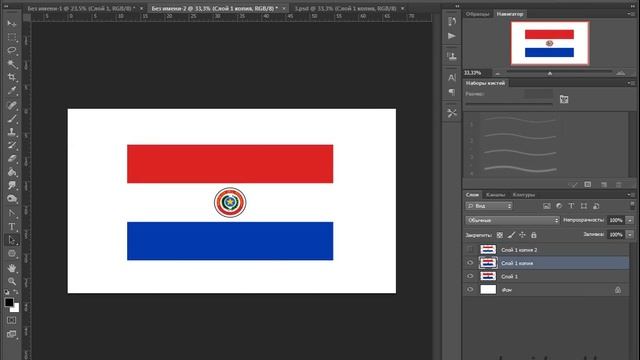
Task: Open the layer filter 'Вид' dropdown
Action: tap(489, 206)
